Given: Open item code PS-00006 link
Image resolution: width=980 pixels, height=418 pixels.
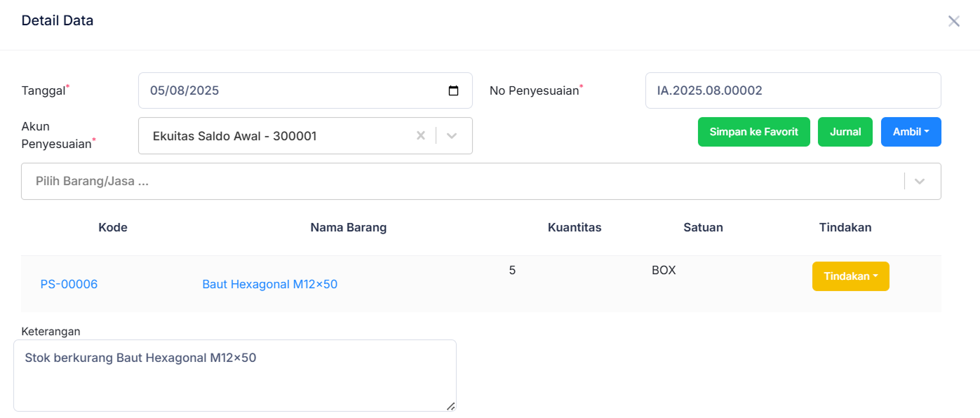Looking at the screenshot, I should [x=69, y=284].
